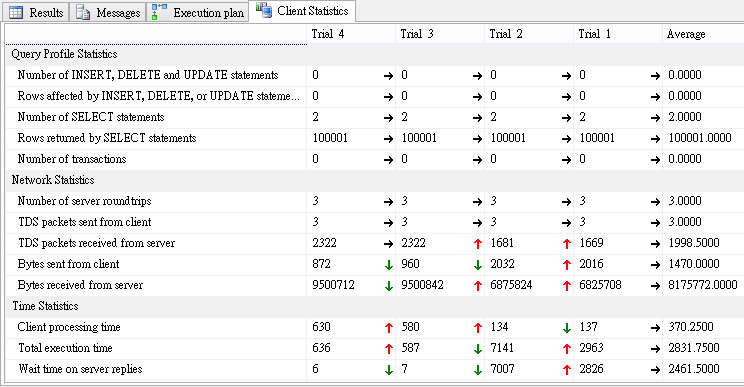
Task: Click red up arrow beside Trial 2 Total execution time
Action: pos(567,349)
